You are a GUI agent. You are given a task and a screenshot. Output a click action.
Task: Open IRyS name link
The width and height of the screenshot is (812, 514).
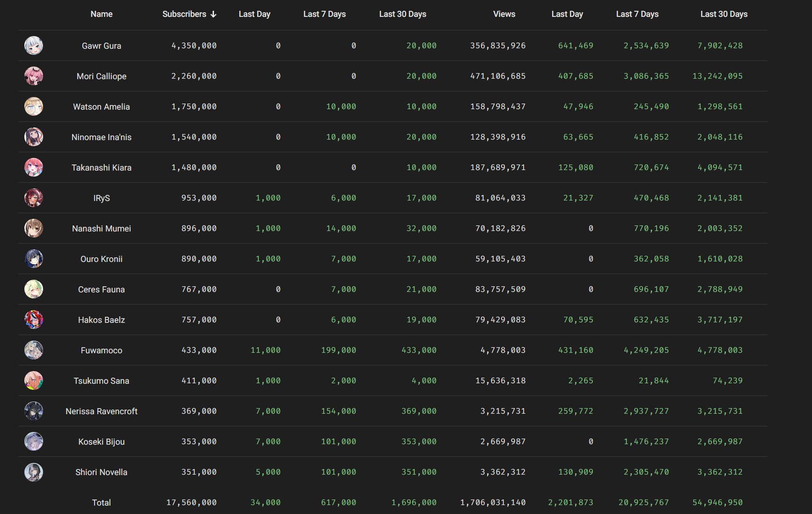[x=102, y=198]
